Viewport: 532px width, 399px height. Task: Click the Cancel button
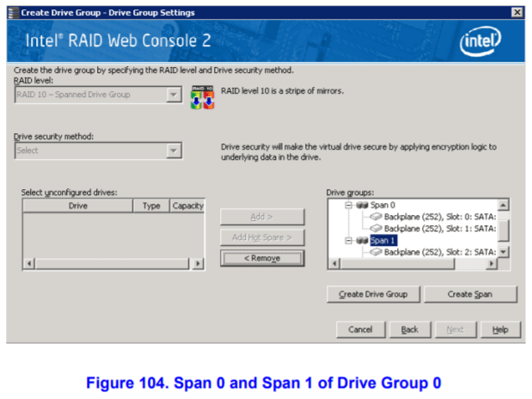[x=360, y=329]
